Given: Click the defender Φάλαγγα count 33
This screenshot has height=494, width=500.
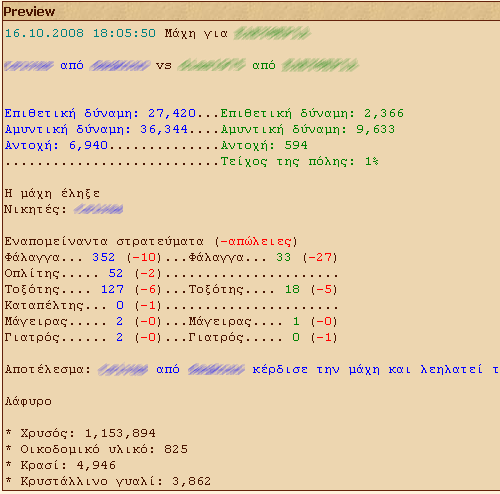Looking at the screenshot, I should pyautogui.click(x=283, y=257).
